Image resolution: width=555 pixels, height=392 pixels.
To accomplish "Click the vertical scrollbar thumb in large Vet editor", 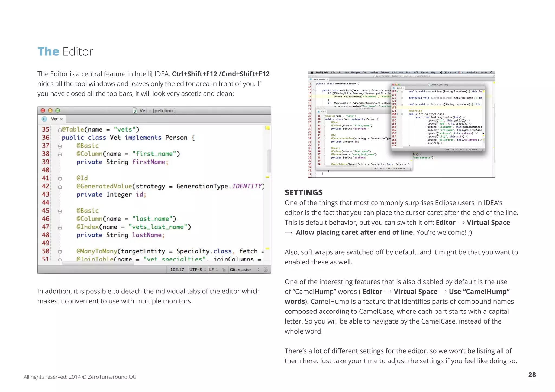I will tap(269, 161).
